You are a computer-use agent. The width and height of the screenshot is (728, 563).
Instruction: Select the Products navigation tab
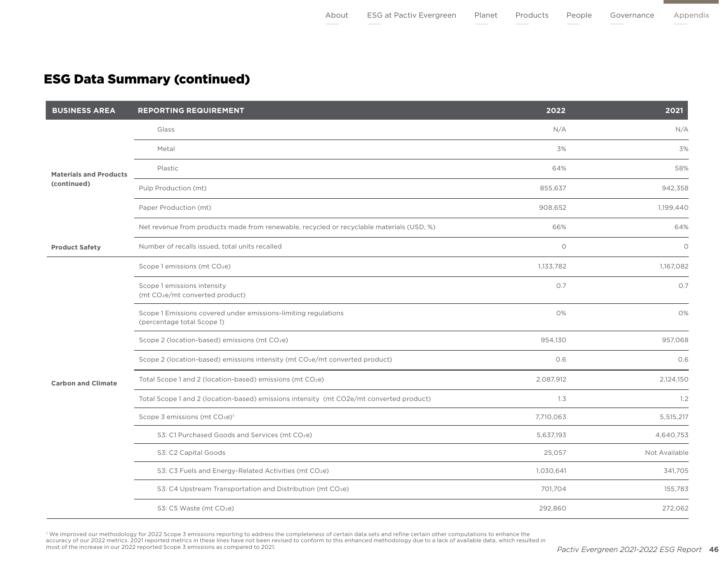point(532,15)
